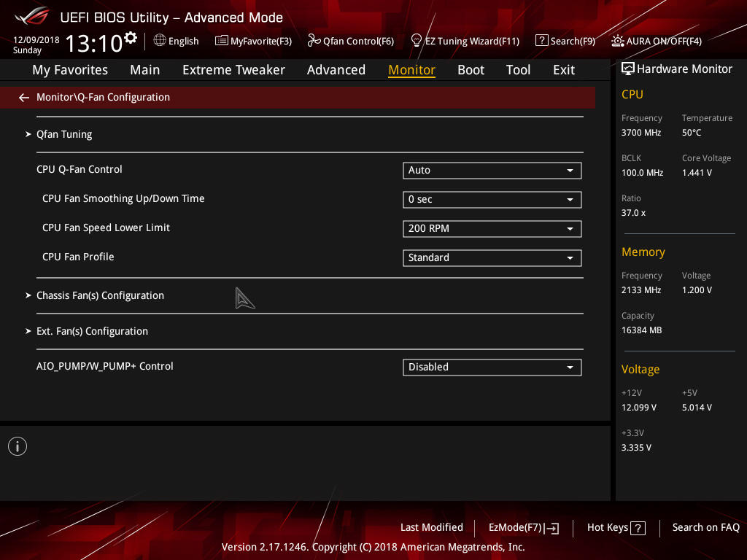747x560 pixels.
Task: Open the Extreme Tweaker tab
Action: click(x=234, y=70)
